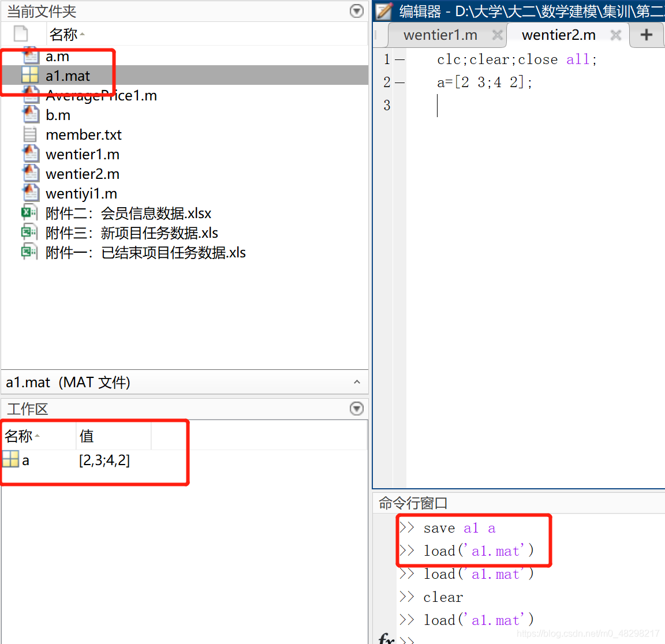665x644 pixels.
Task: Click the wentier1.m file icon in folder list
Action: [x=31, y=154]
